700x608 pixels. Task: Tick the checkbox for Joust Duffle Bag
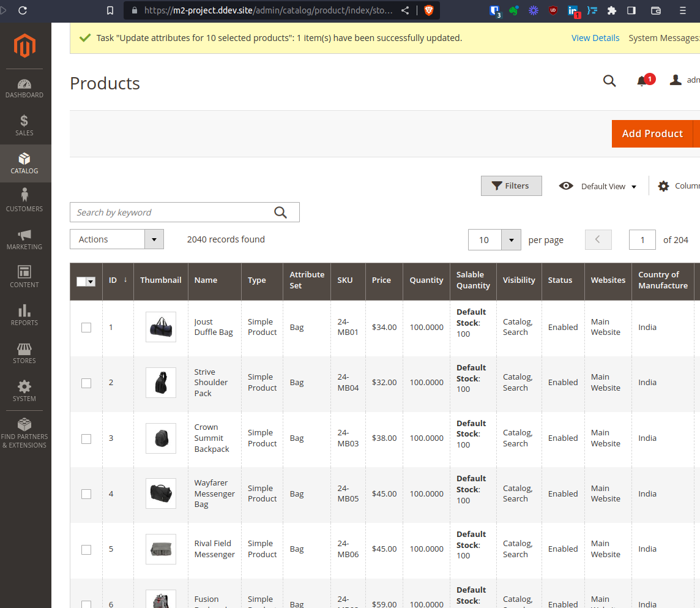pos(86,328)
